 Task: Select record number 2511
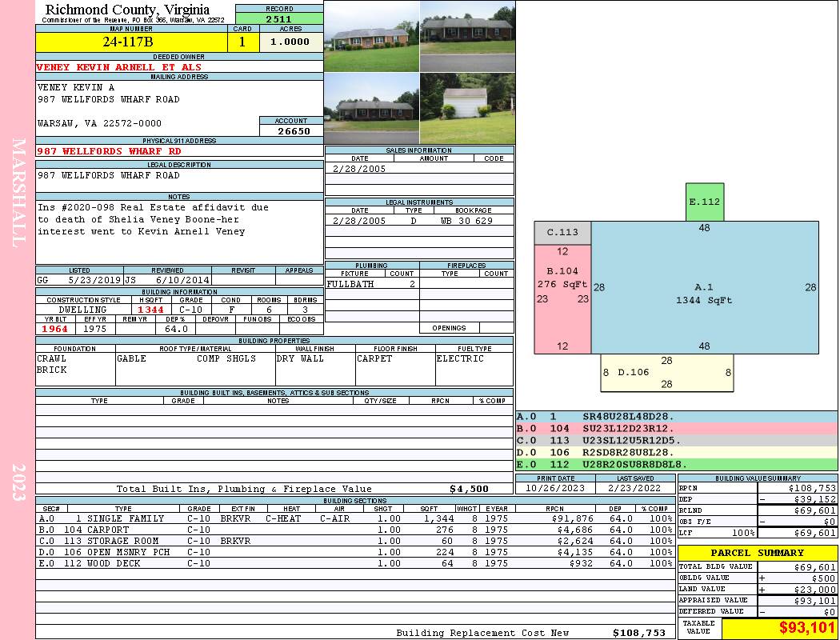coord(279,18)
